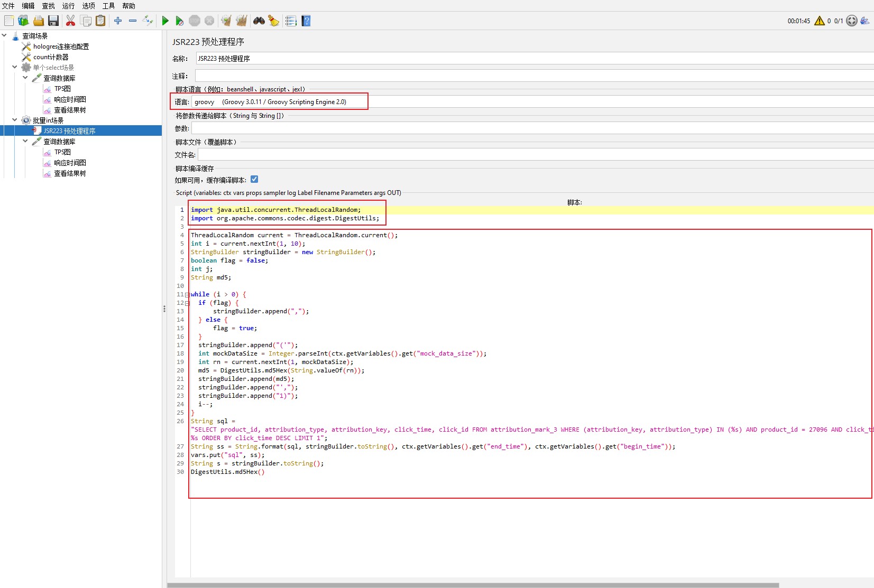The image size is (874, 588).
Task: Collapse first 查询数据库 sampler under 单个select场景
Action: tap(25, 78)
